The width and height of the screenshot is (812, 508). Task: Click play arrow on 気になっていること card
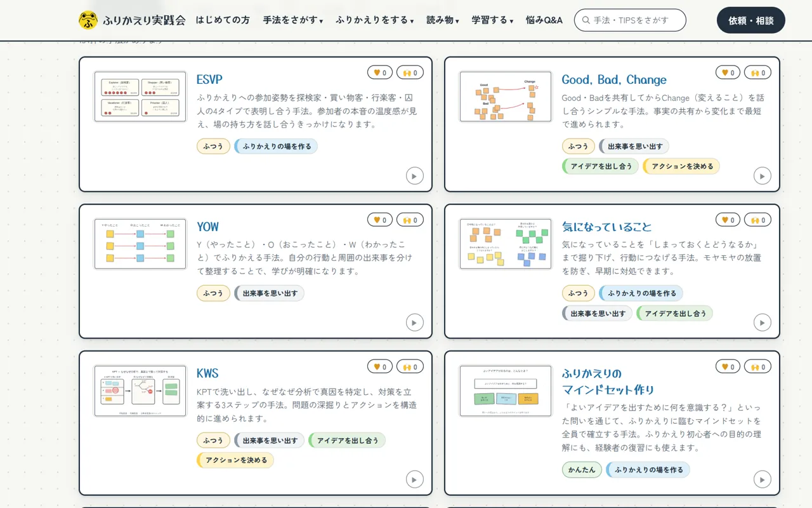tap(763, 323)
